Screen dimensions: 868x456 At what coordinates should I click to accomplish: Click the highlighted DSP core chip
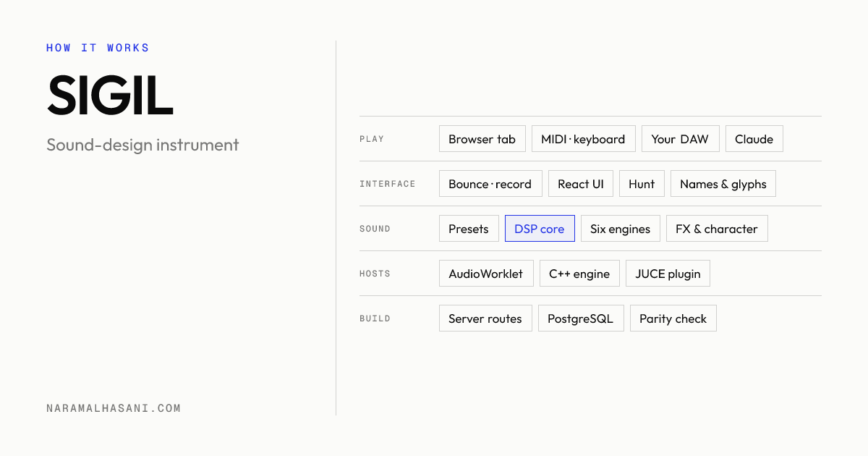pyautogui.click(x=540, y=229)
